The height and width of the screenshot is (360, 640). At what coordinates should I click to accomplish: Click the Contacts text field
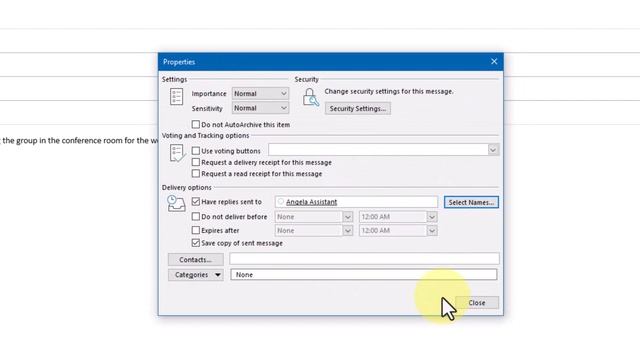coord(364,258)
